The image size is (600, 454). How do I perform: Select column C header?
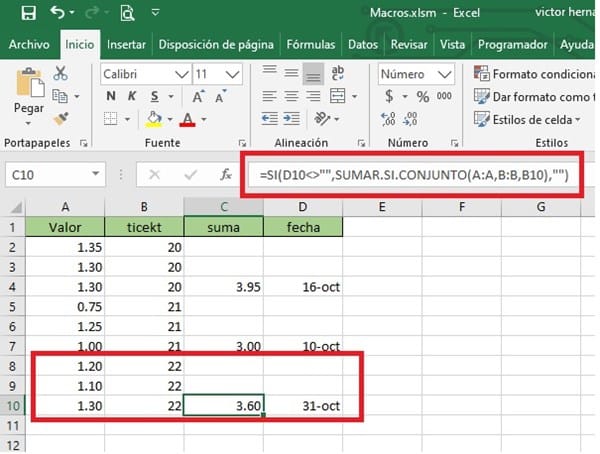click(224, 207)
